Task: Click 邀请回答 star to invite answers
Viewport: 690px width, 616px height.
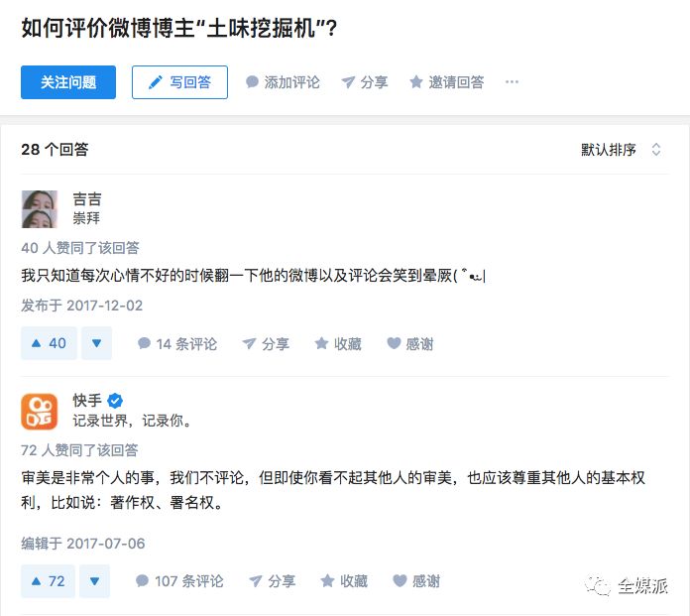Action: [x=446, y=82]
